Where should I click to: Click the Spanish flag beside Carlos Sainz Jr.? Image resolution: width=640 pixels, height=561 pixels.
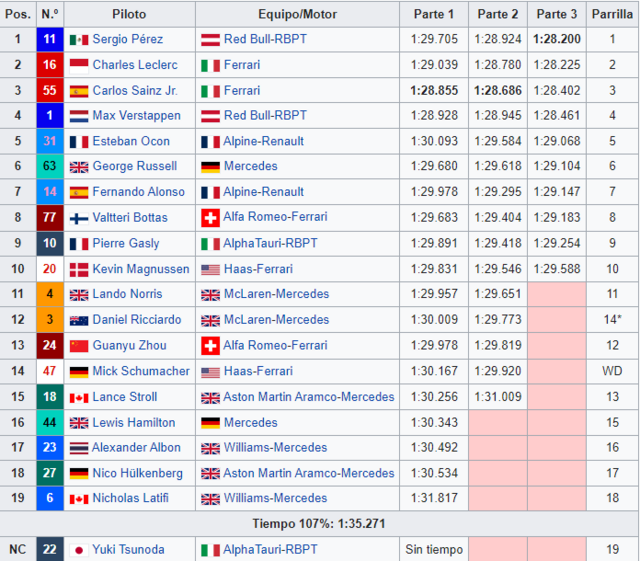coord(79,91)
